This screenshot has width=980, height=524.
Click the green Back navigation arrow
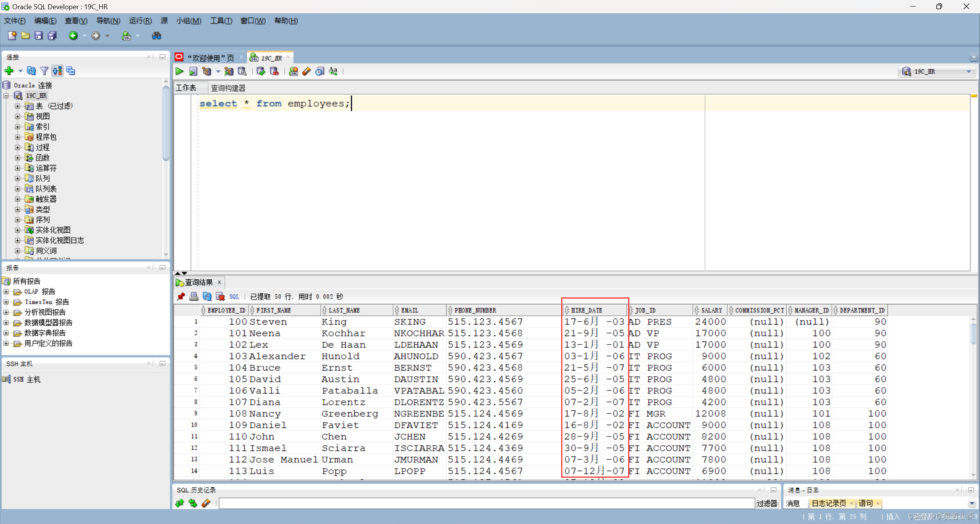[73, 36]
